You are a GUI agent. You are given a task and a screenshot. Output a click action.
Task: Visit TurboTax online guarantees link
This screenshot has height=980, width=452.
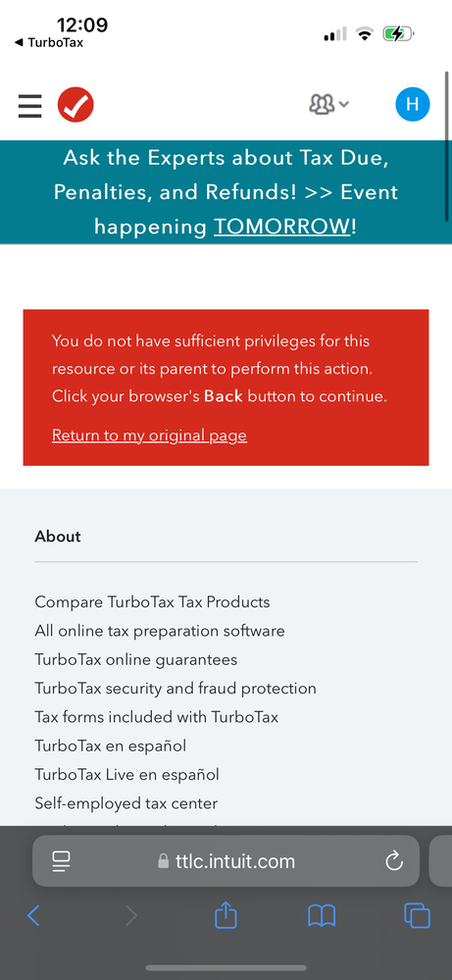[136, 660]
